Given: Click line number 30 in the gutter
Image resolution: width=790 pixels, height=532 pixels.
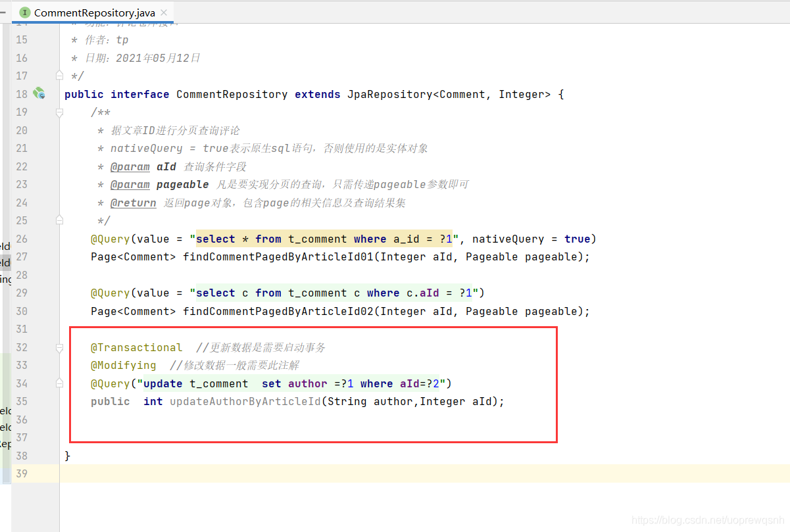Looking at the screenshot, I should click(22, 311).
